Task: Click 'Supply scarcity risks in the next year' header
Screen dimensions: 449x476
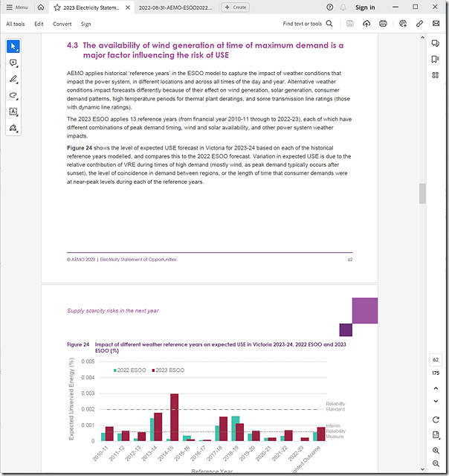Action: [113, 311]
